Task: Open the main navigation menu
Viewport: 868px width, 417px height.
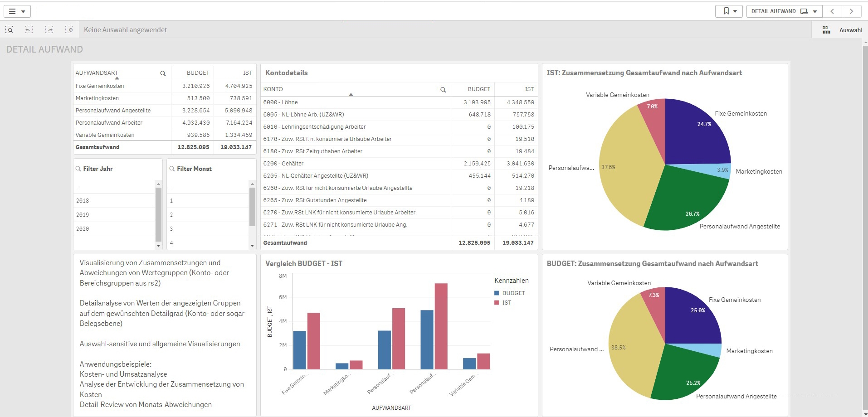Action: (x=17, y=11)
